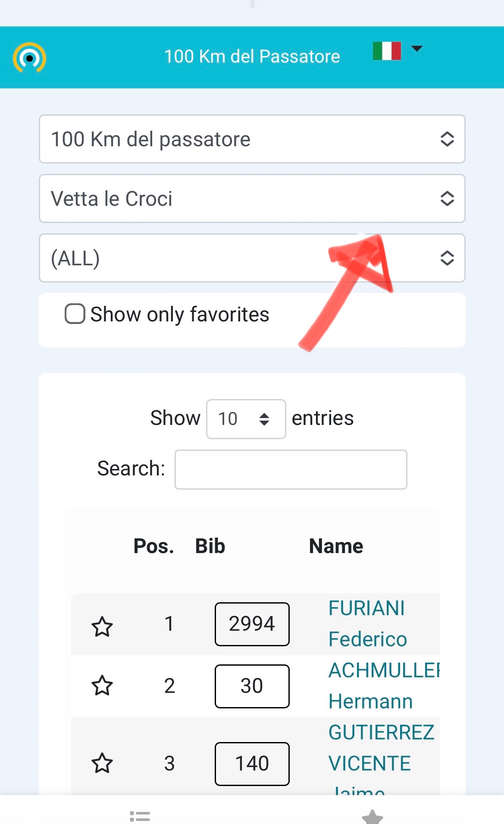Switch to the favorites star bottom tab

373,817
